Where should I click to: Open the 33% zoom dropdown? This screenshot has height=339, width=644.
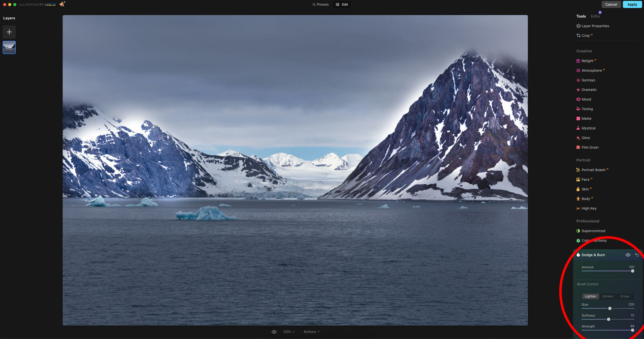pyautogui.click(x=289, y=332)
